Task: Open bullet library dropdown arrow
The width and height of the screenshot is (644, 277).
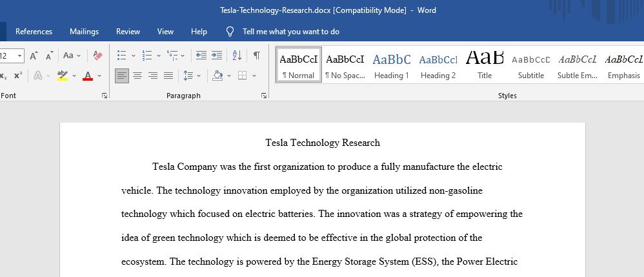Action: [x=133, y=56]
